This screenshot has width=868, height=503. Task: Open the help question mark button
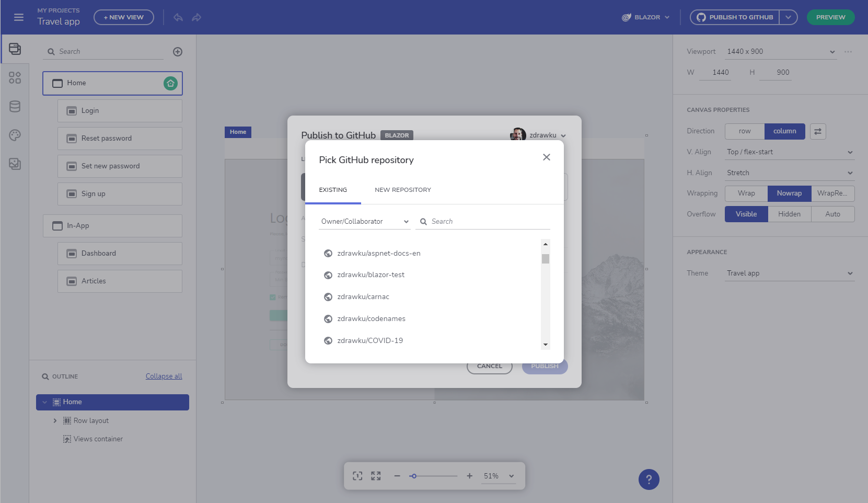(649, 479)
